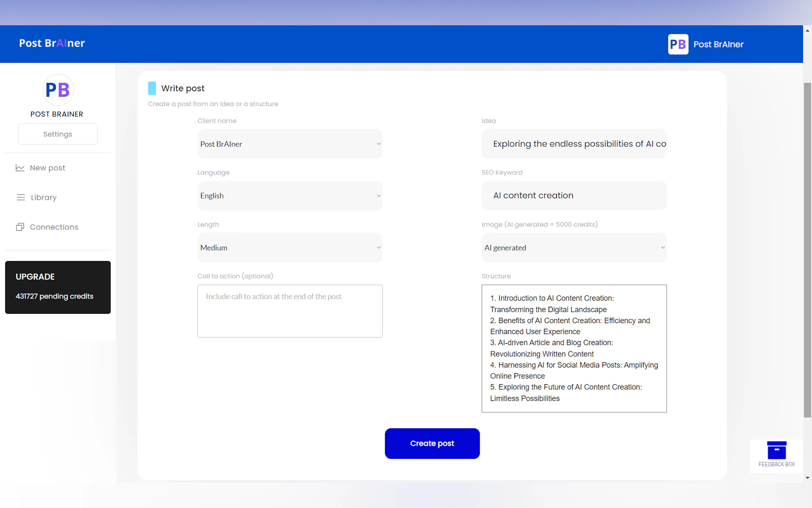Viewport: 812px width, 508px height.
Task: Click into the SEO Keyword field
Action: tap(574, 195)
